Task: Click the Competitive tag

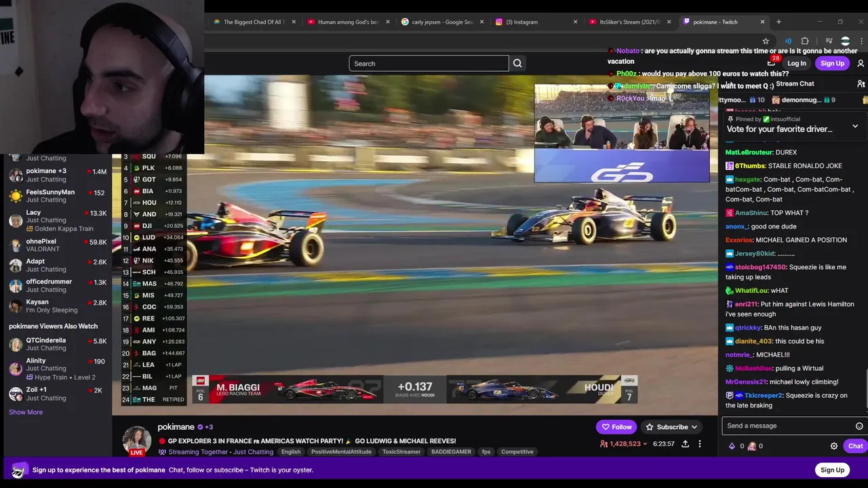Action: point(517,452)
